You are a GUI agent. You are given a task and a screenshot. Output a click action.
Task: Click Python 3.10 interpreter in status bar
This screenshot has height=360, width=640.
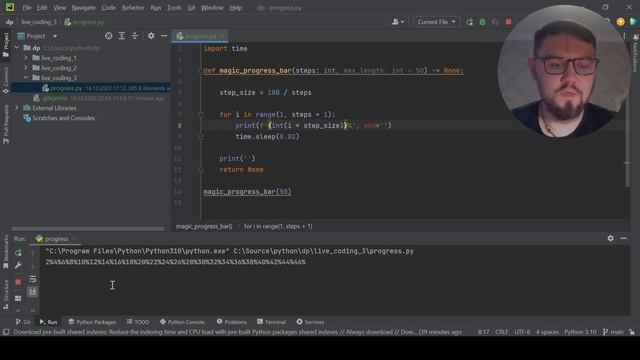[580, 332]
